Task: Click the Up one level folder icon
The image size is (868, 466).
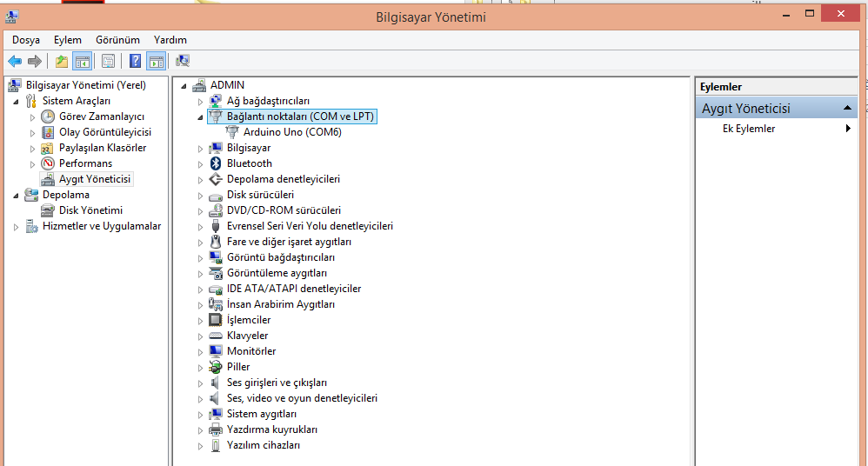Action: tap(62, 61)
